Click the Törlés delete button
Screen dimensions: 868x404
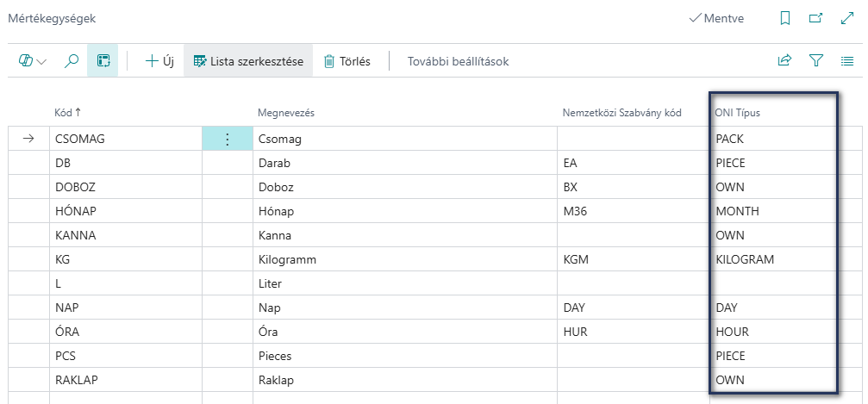point(347,61)
